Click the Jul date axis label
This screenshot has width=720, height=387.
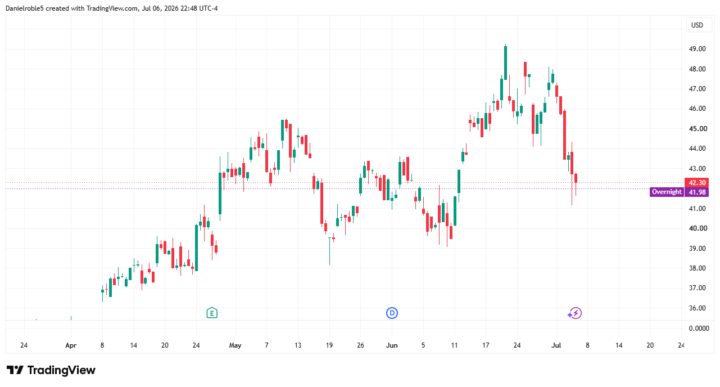click(556, 345)
